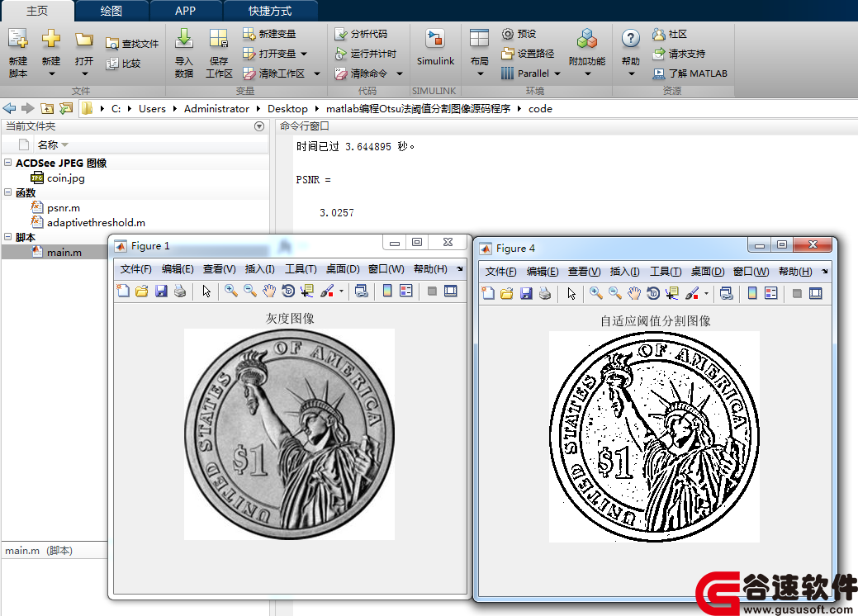
Task: Open 文件(F) menu in Figure 1
Action: point(135,268)
